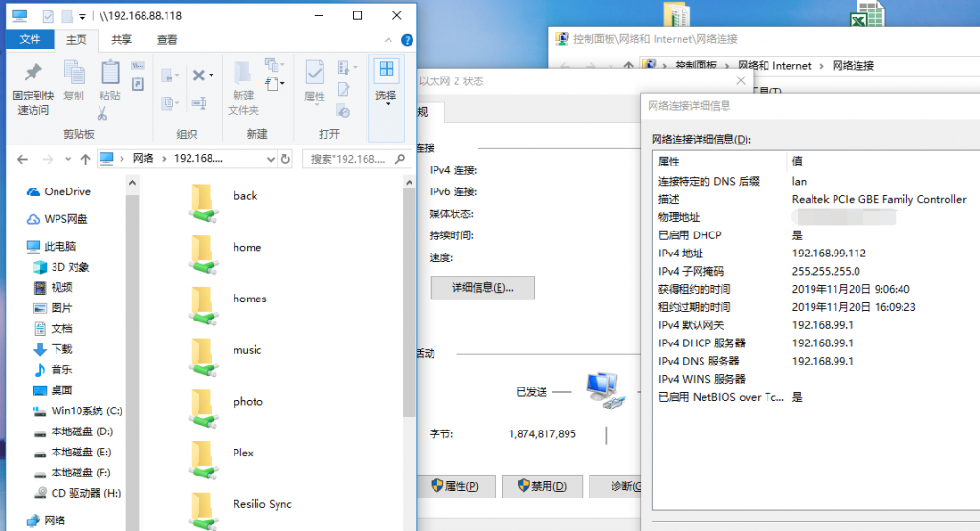Image resolution: width=980 pixels, height=531 pixels.
Task: Select 3D 对象 in the navigation pane
Action: 61,267
